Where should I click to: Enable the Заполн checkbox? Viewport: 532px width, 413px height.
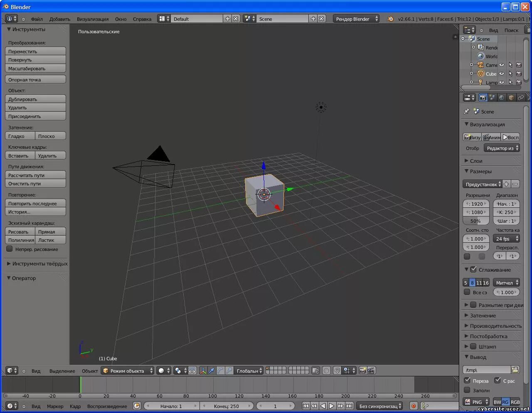467,390
